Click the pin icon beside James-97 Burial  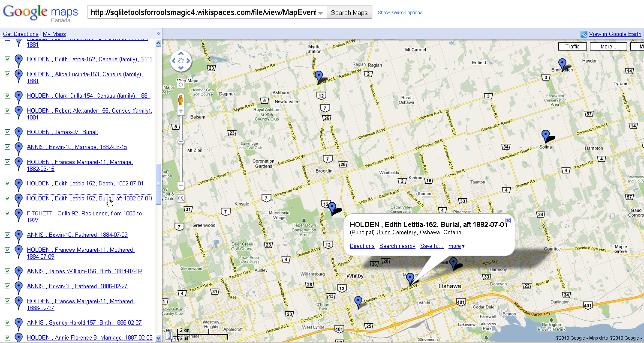pyautogui.click(x=18, y=134)
